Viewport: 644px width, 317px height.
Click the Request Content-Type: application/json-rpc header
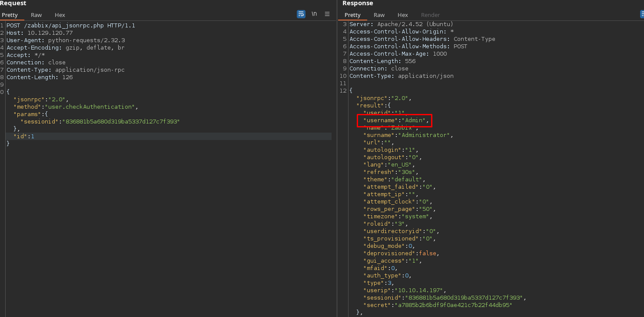click(x=66, y=70)
